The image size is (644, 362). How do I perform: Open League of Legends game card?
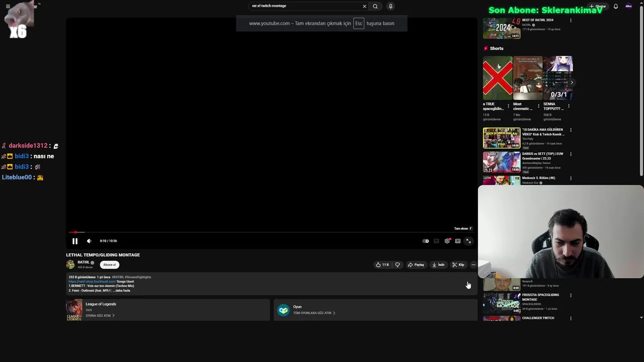(x=168, y=310)
